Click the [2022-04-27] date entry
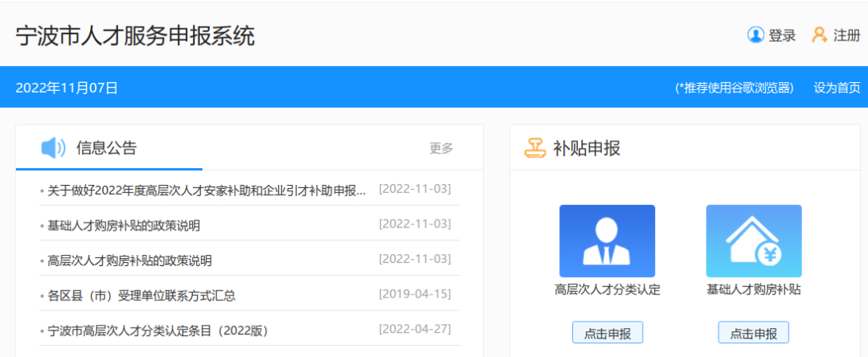This screenshot has height=357, width=868. click(415, 330)
